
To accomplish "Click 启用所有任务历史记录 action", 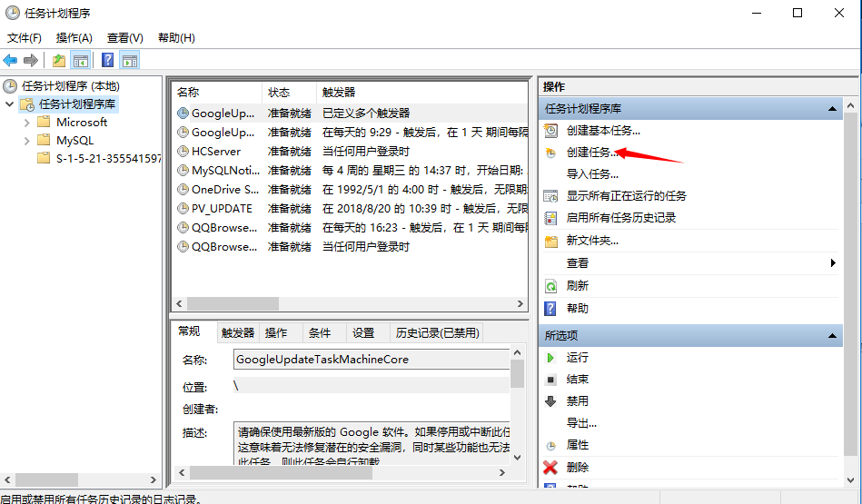I will click(x=621, y=218).
